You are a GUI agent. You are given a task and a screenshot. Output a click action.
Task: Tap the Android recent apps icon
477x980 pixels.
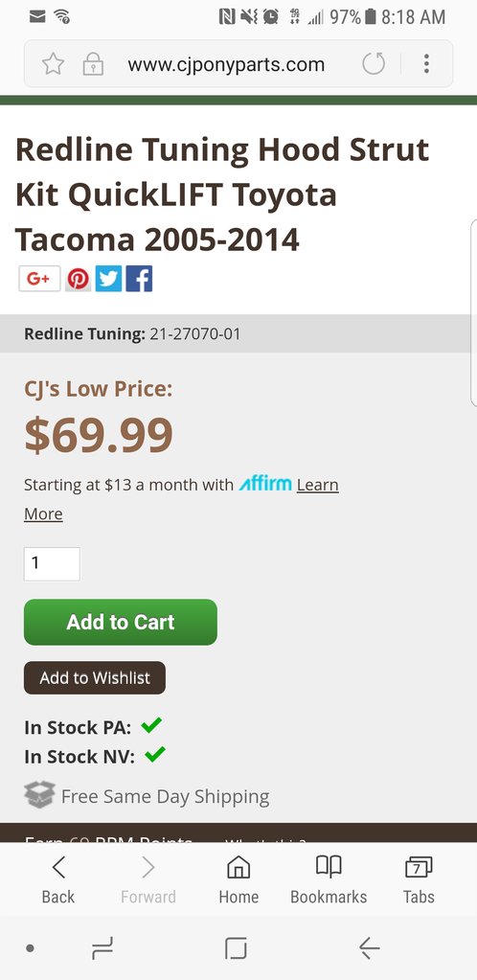coord(102,948)
